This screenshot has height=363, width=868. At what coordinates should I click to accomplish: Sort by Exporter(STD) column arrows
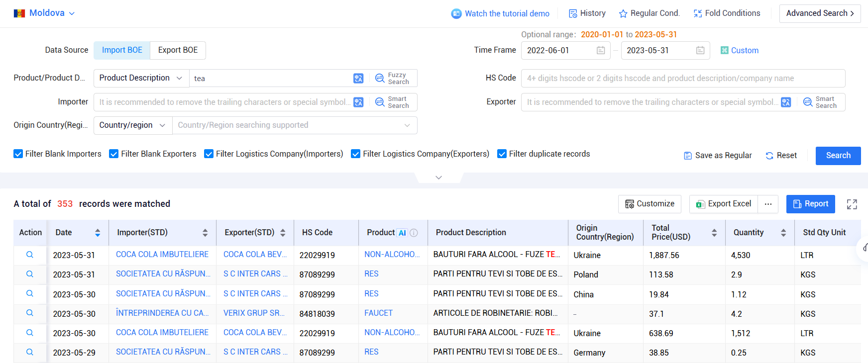coord(283,233)
